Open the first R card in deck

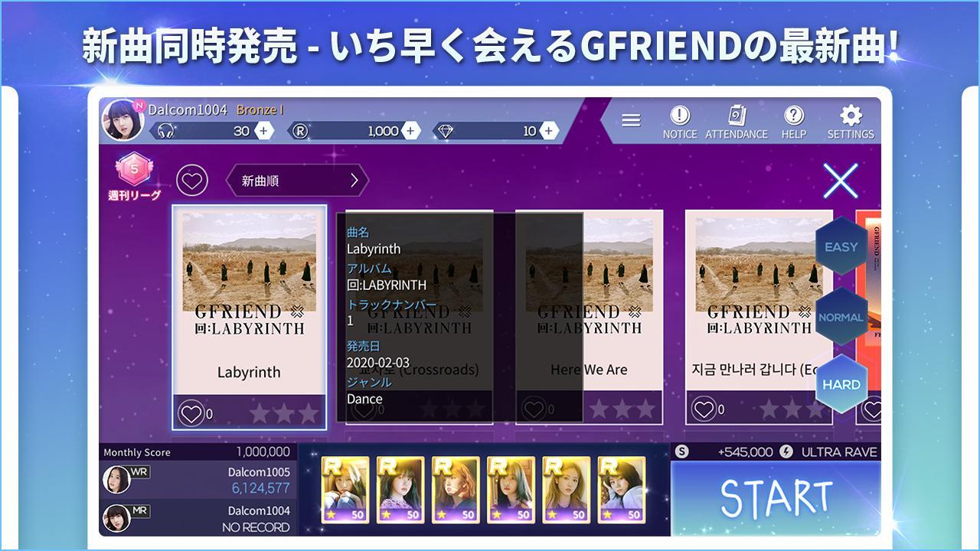pyautogui.click(x=345, y=490)
